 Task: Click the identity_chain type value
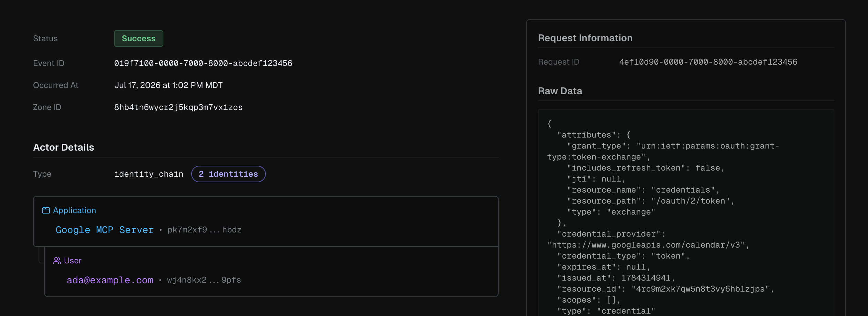(149, 174)
